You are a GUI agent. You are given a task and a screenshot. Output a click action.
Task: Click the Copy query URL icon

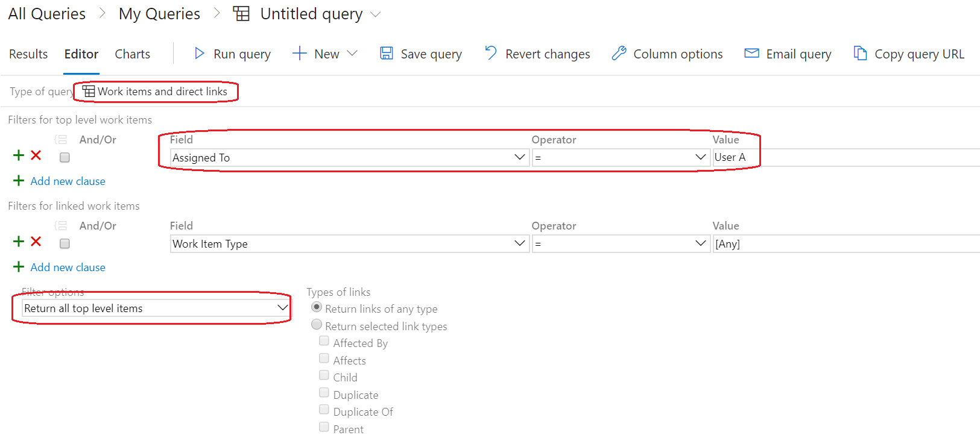click(x=860, y=54)
